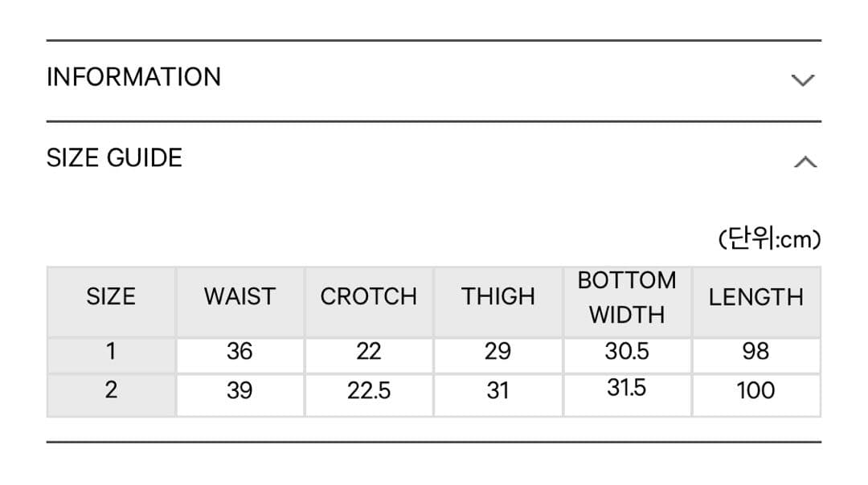Image resolution: width=868 pixels, height=485 pixels.
Task: Select the SIZE column header
Action: tap(111, 297)
